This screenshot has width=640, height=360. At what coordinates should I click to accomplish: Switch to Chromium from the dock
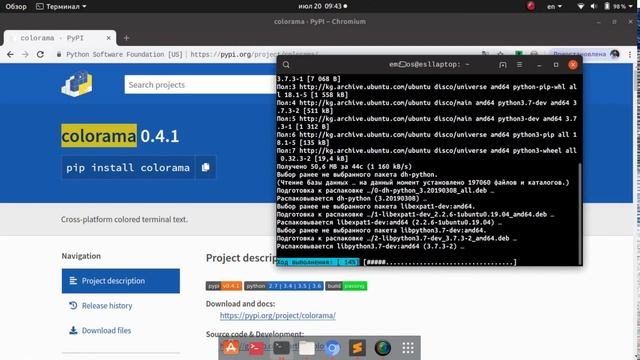click(x=332, y=348)
